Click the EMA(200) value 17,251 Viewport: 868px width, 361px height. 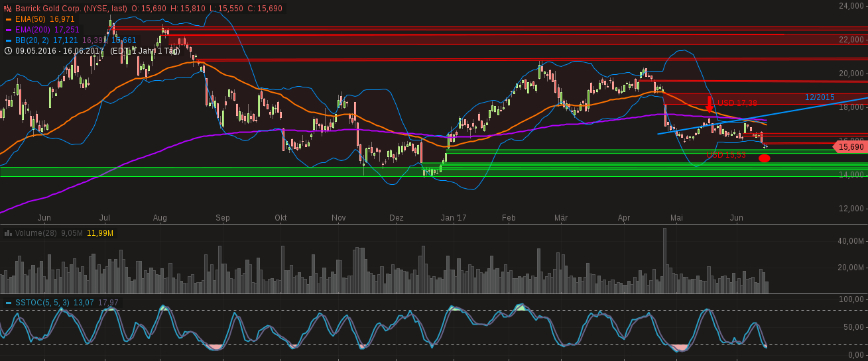pos(67,30)
